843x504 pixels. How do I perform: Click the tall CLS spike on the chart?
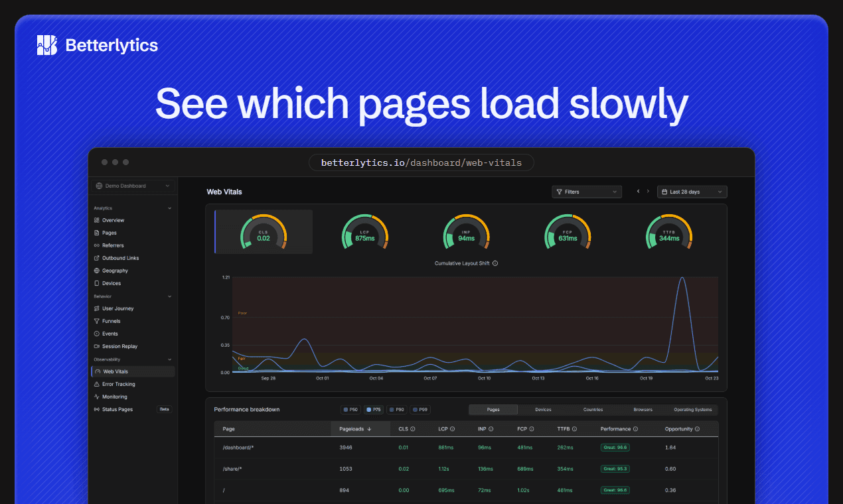point(682,279)
